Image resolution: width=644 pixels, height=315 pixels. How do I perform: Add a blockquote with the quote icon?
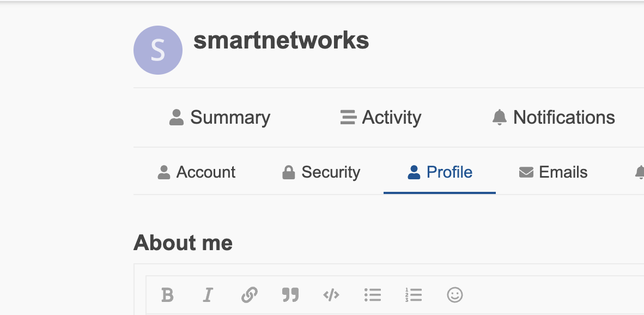coord(290,295)
